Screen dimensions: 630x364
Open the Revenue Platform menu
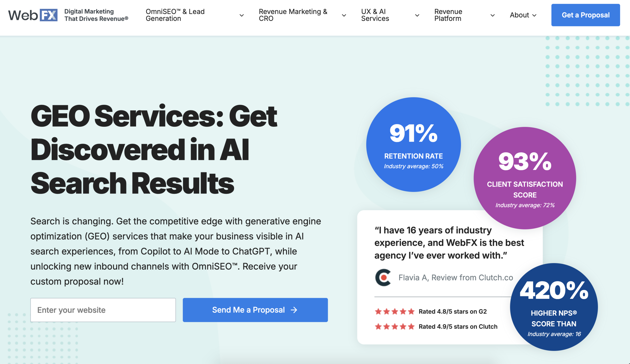[448, 15]
